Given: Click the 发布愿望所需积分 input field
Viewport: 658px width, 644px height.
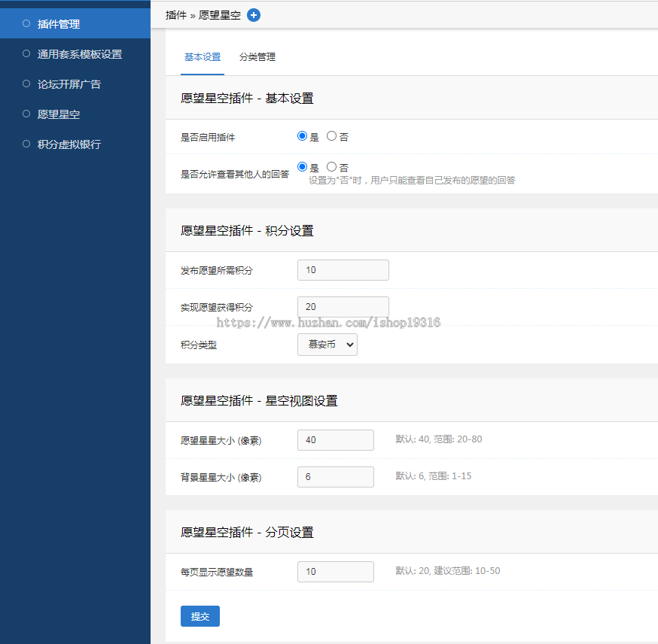Looking at the screenshot, I should tap(343, 270).
